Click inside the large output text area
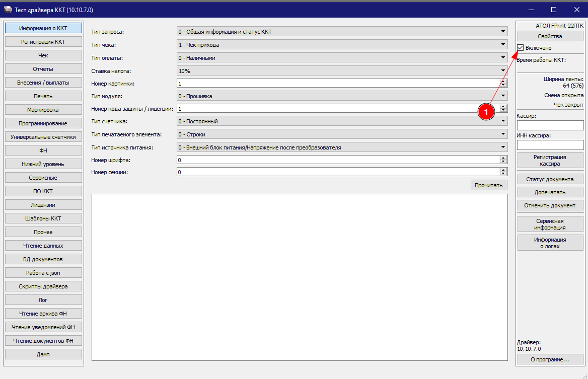The height and width of the screenshot is (379, 588). [x=300, y=277]
